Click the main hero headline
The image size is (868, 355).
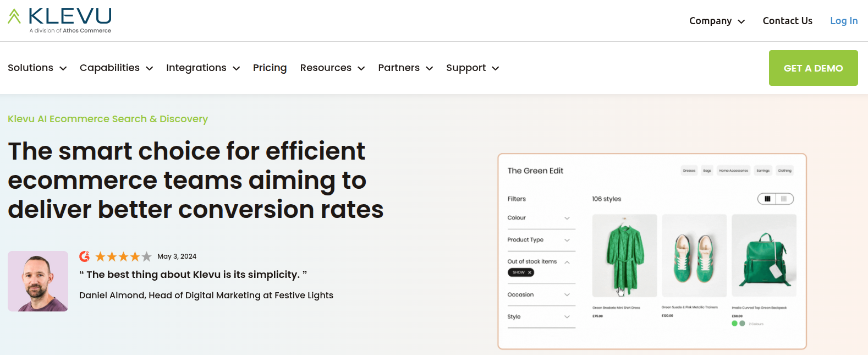pos(196,180)
